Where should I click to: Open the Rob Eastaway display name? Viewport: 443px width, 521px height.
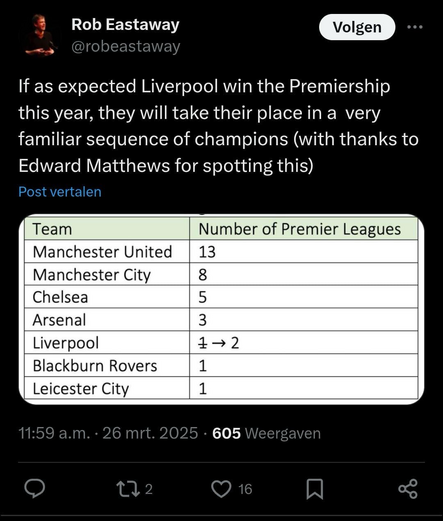pos(125,25)
